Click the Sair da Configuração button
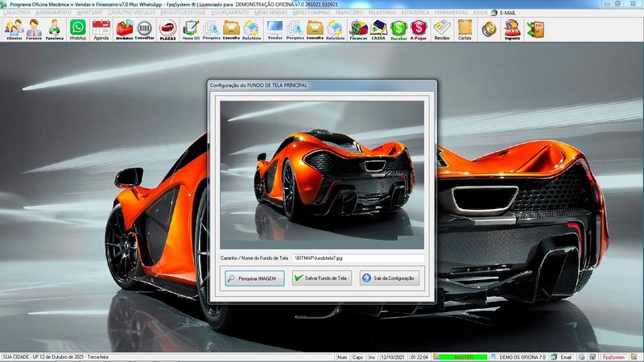Image resolution: width=644 pixels, height=362 pixels. coord(389,278)
